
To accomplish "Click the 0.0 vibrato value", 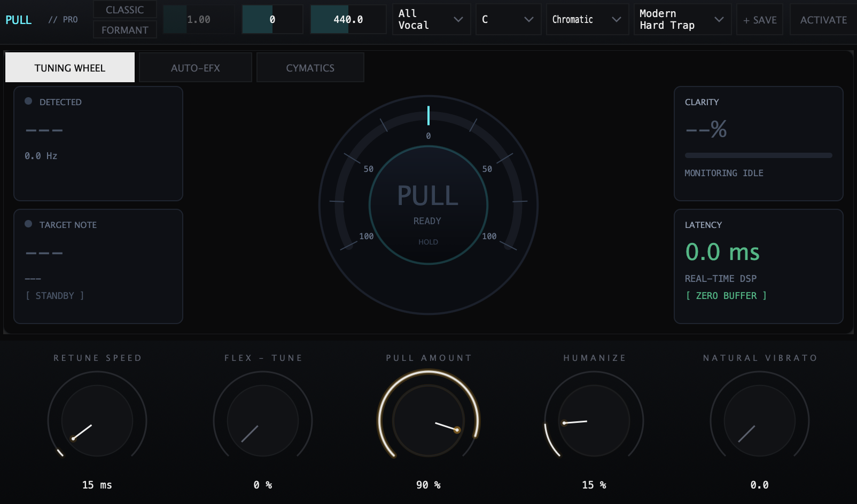I will 760,485.
